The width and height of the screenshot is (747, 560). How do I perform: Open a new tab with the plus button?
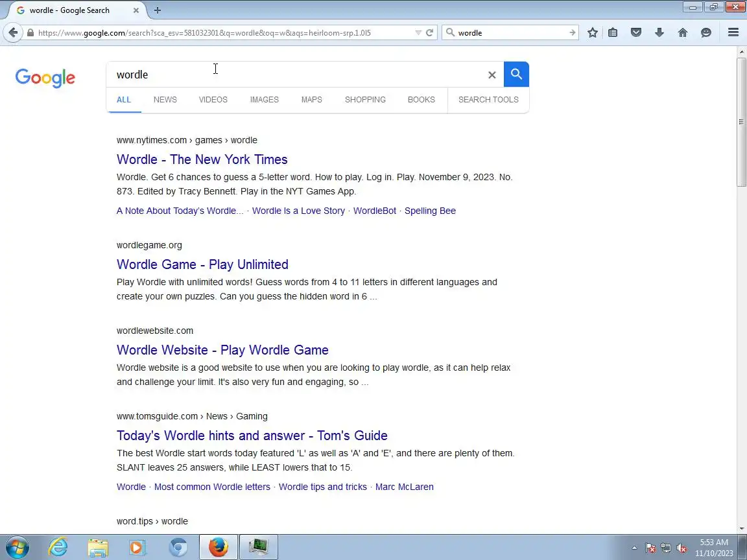(x=157, y=10)
